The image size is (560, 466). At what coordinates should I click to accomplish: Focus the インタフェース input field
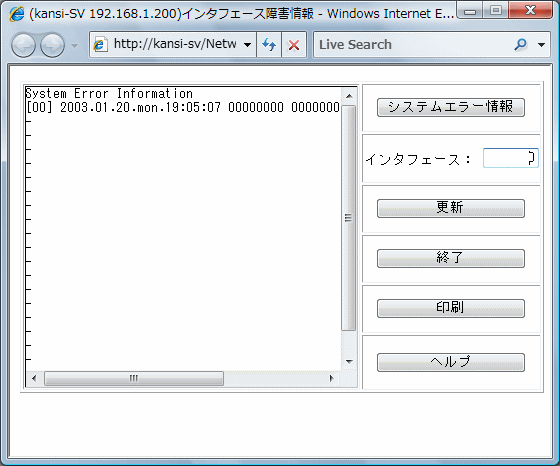click(x=511, y=158)
